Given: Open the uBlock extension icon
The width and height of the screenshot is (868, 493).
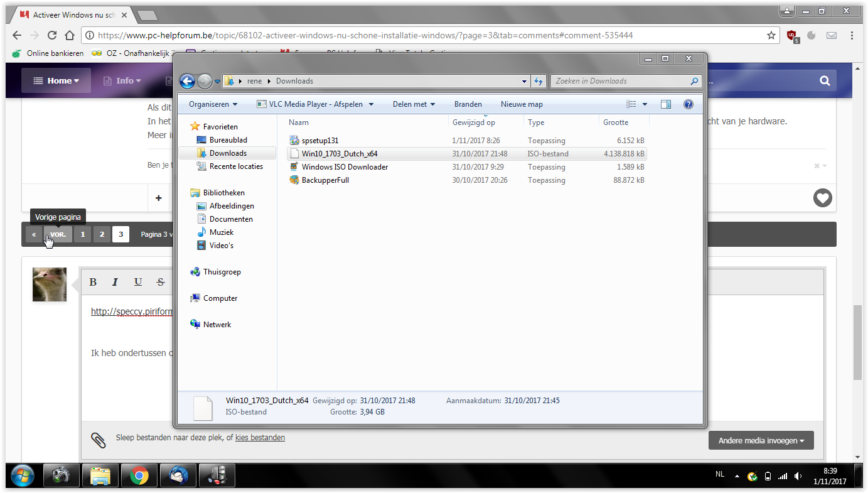Looking at the screenshot, I should tap(793, 36).
